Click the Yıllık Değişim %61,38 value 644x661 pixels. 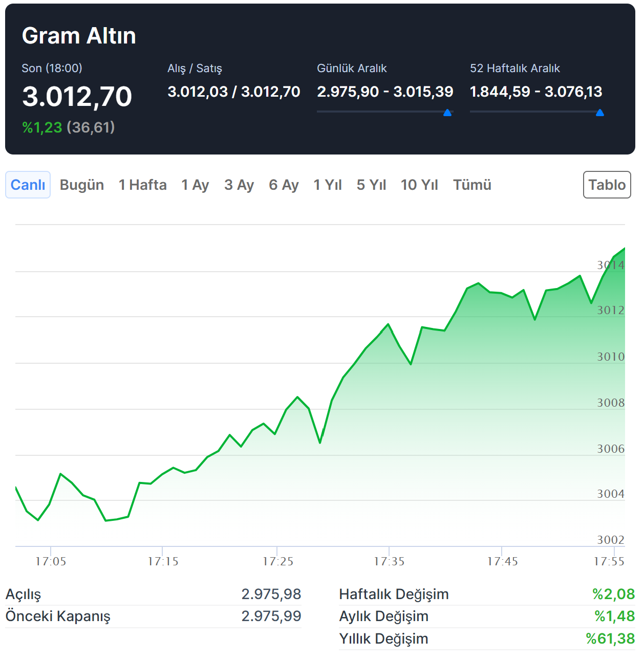tap(610, 638)
